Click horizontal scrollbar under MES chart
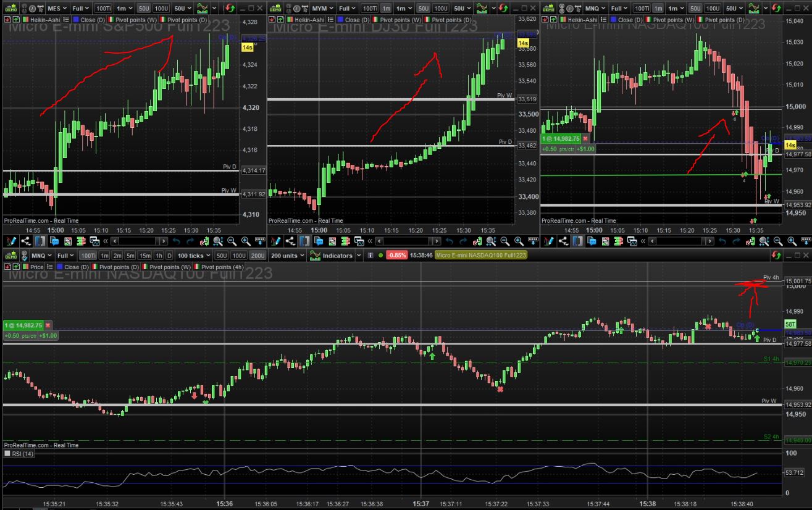Viewport: 812px width, 510px height. point(139,241)
